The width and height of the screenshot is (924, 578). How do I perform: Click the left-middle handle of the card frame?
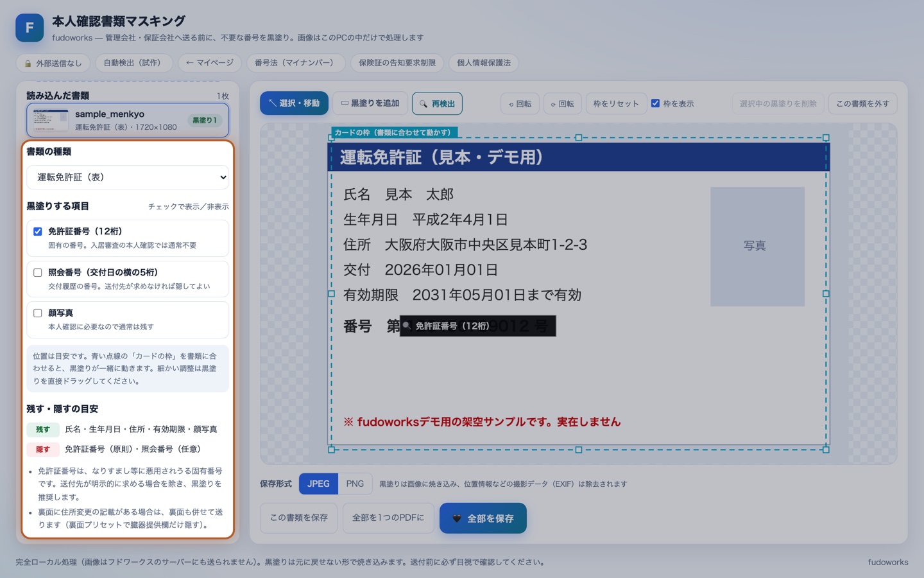point(331,293)
